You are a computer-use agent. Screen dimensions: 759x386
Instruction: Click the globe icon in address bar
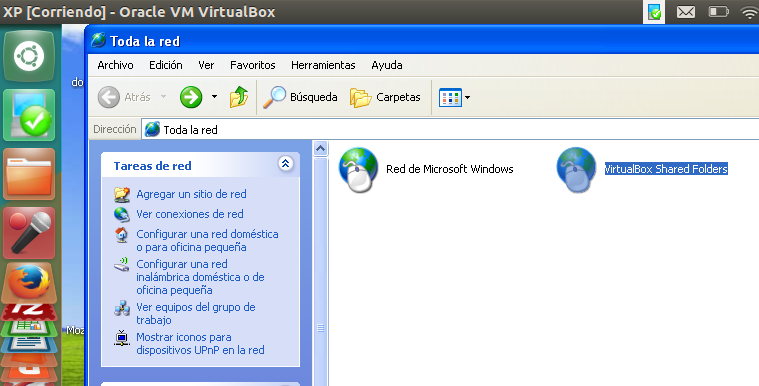(x=152, y=129)
